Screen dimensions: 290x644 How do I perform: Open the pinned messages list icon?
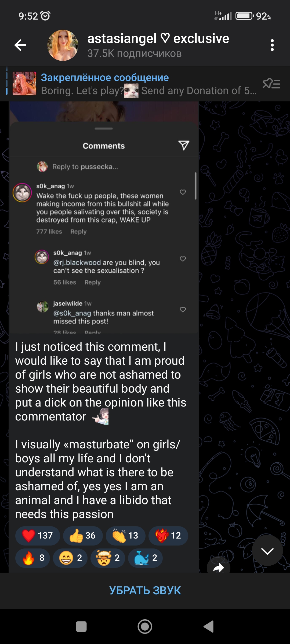coord(271,84)
